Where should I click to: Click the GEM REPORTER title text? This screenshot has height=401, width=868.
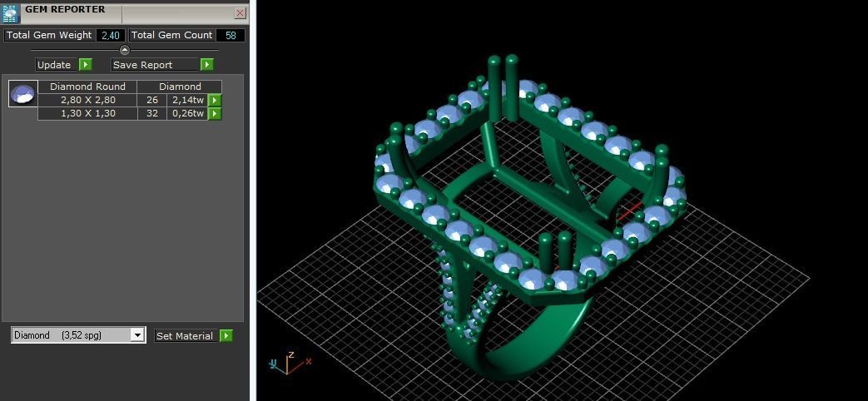pos(65,9)
